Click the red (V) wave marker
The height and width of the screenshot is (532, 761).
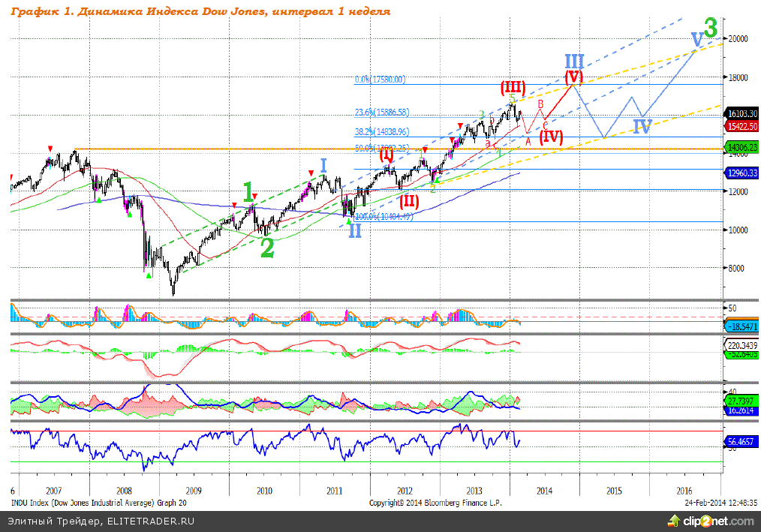point(574,77)
